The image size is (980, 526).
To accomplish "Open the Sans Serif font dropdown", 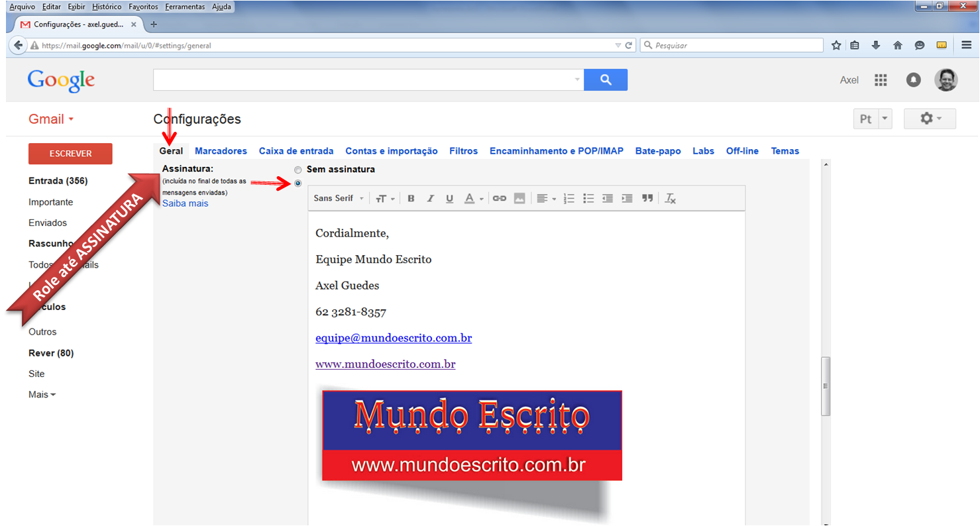I will (339, 198).
